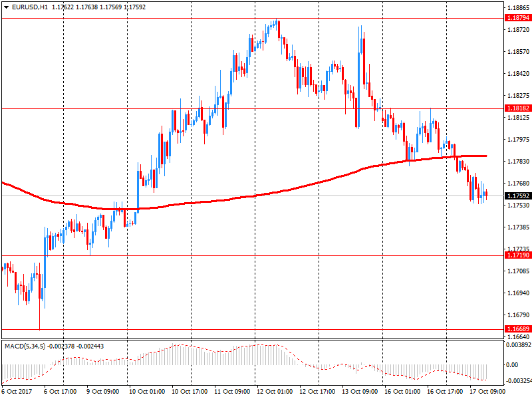Select the 1.18275 price scale value
The image size is (532, 399).
pyautogui.click(x=519, y=95)
